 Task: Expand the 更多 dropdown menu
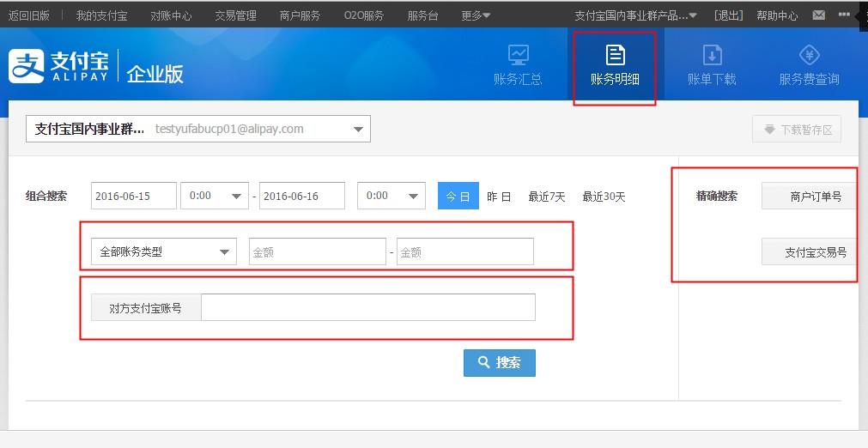476,15
